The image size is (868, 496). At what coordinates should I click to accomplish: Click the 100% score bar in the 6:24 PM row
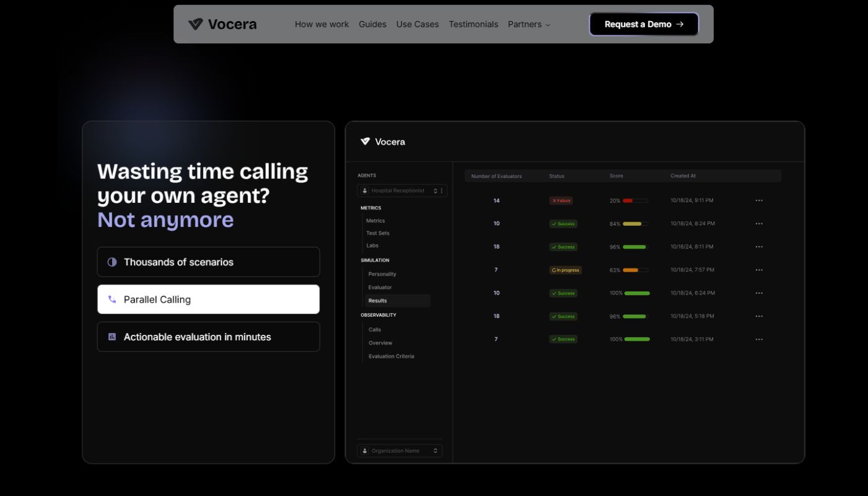[638, 293]
